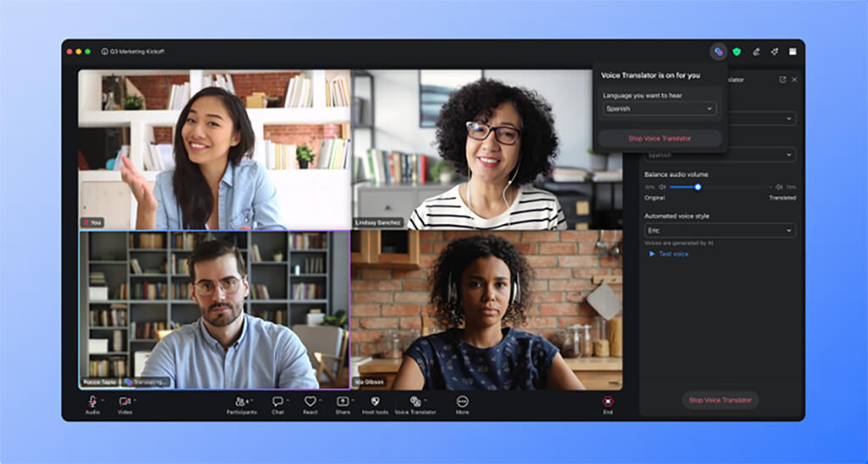Image resolution: width=868 pixels, height=464 pixels.
Task: Open Host tools shield icon
Action: pos(375,401)
